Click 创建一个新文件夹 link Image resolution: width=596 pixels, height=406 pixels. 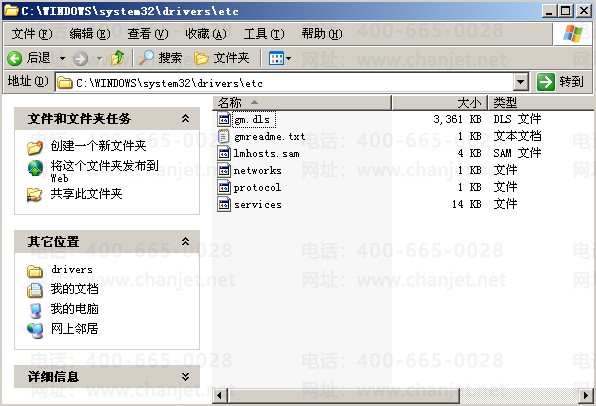(98, 146)
